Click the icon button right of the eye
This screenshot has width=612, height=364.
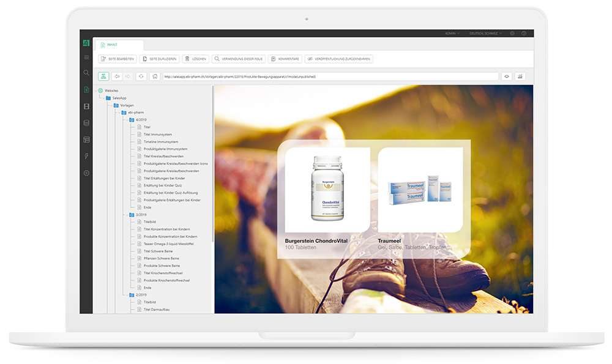pos(520,76)
